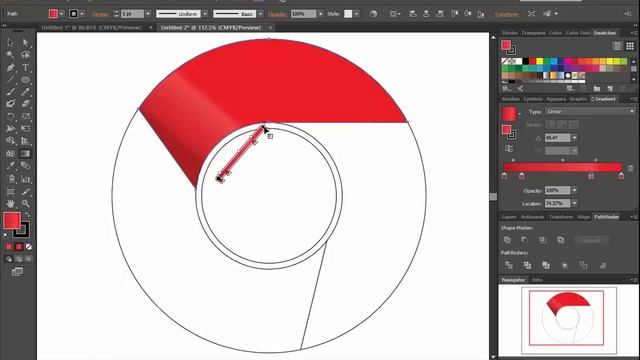Select the Blob Brush tool

point(11,104)
